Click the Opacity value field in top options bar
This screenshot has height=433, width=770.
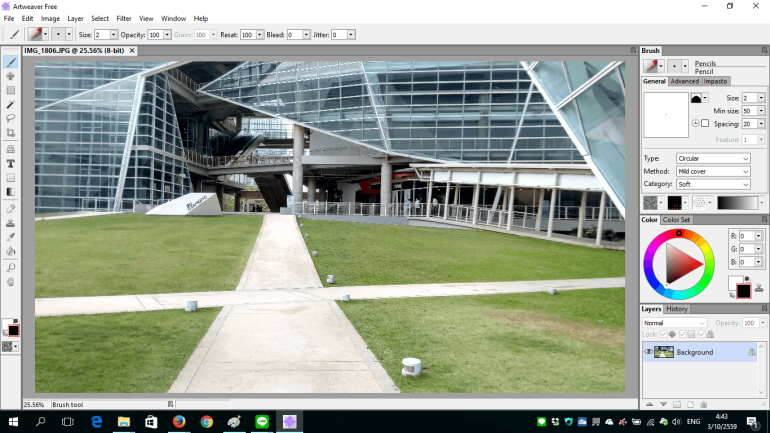pyautogui.click(x=154, y=34)
